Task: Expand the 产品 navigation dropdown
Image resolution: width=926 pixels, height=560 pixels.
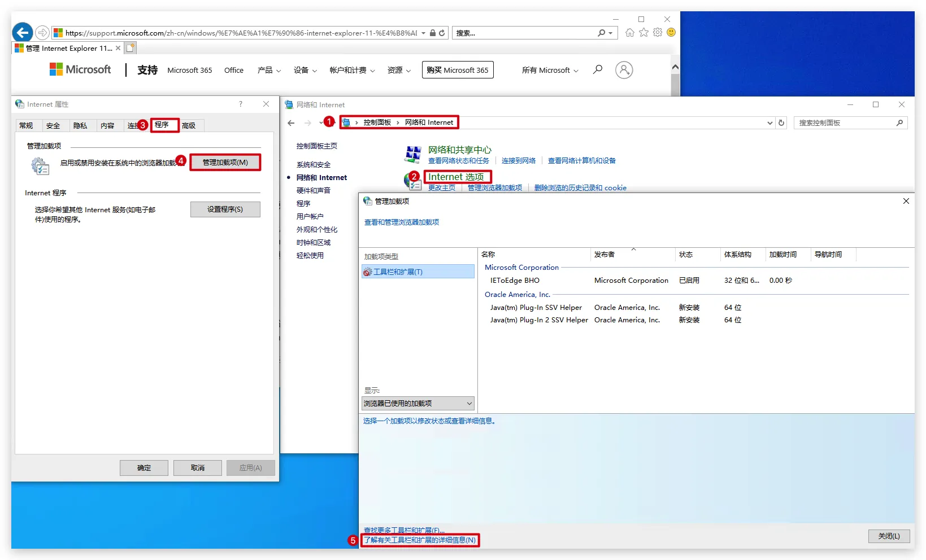Action: click(269, 70)
